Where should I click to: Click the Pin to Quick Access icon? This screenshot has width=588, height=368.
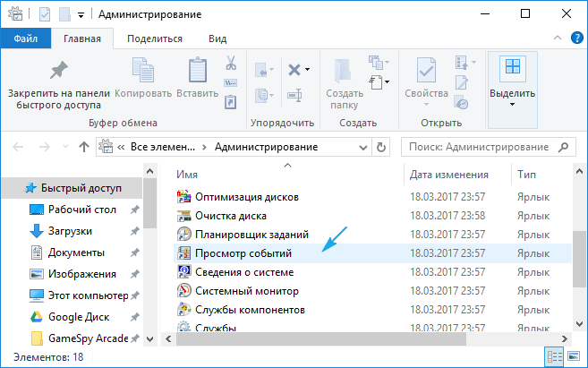coord(58,71)
